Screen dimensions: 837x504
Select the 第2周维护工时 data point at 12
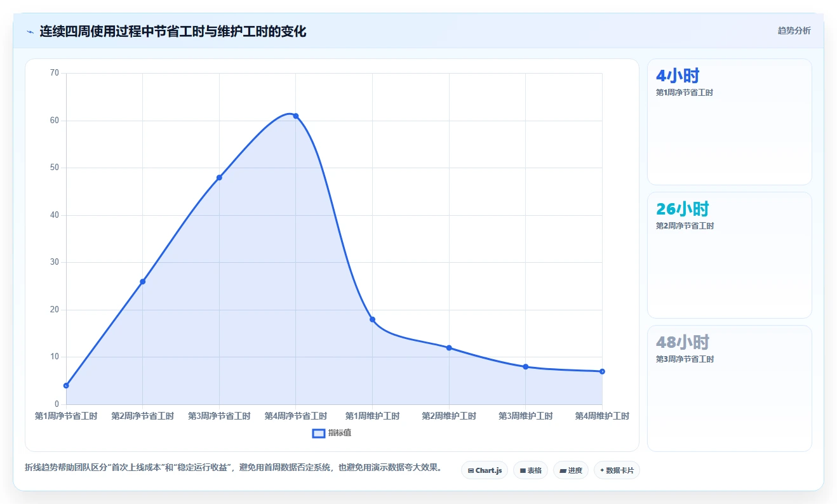(x=449, y=347)
